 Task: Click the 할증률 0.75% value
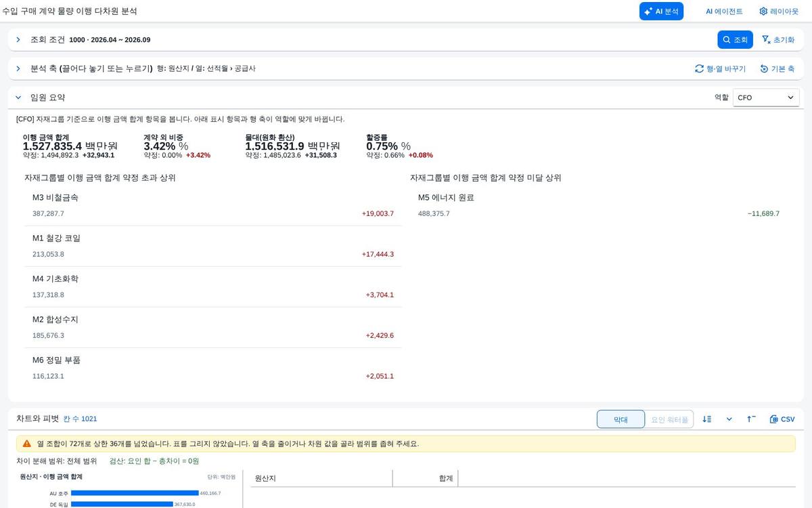click(388, 146)
